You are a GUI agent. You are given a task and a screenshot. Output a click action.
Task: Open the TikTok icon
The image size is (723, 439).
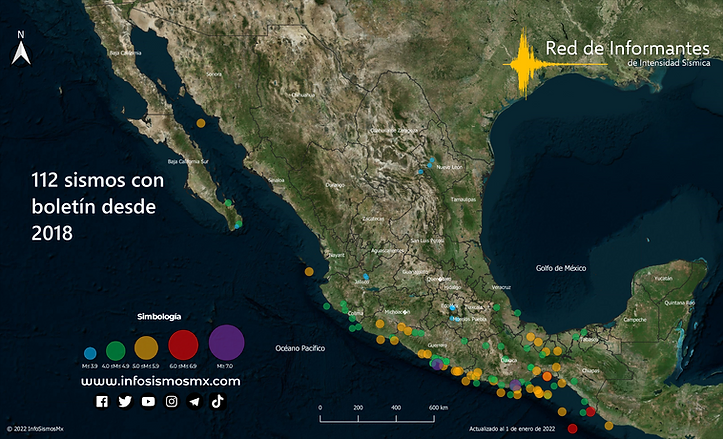[217, 400]
